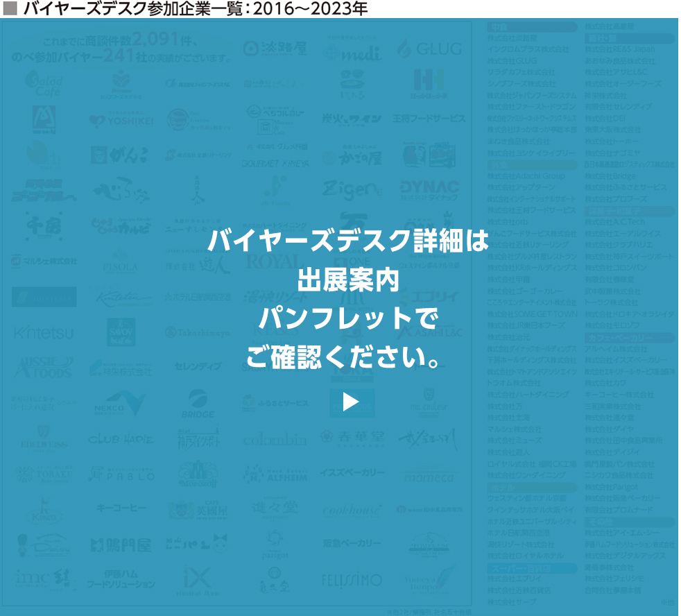Click the スーパー・百貨店 category header

(532, 567)
